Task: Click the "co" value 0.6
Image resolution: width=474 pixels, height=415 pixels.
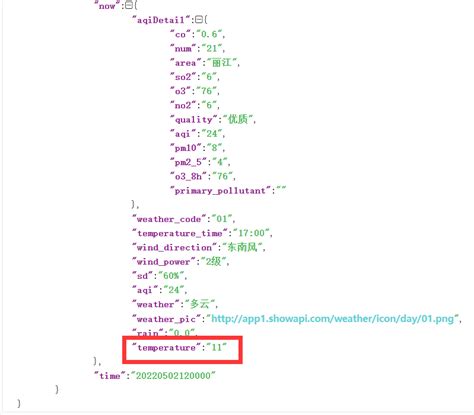Action: pos(209,34)
